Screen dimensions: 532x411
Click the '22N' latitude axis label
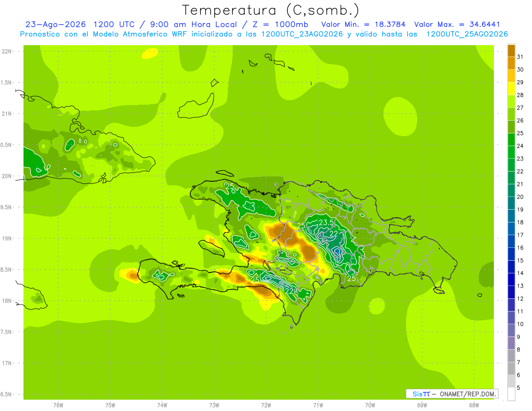pos(7,51)
